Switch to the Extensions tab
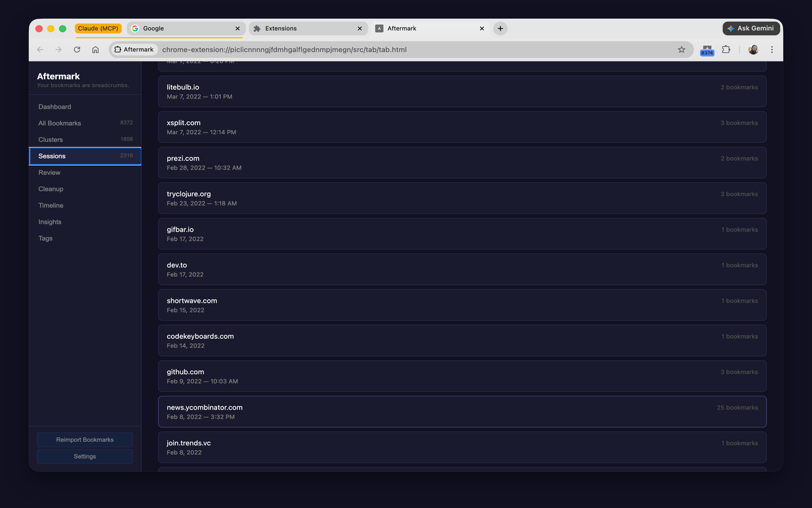The image size is (812, 508). (308, 29)
